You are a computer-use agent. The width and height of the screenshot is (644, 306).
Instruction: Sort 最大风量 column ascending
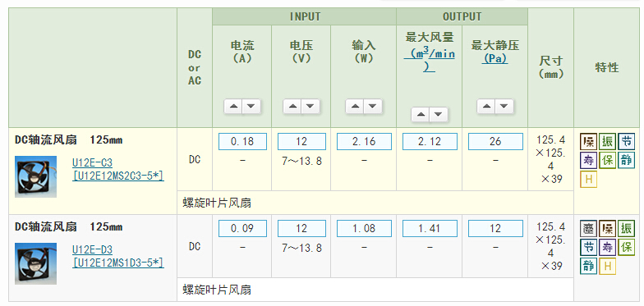click(421, 114)
